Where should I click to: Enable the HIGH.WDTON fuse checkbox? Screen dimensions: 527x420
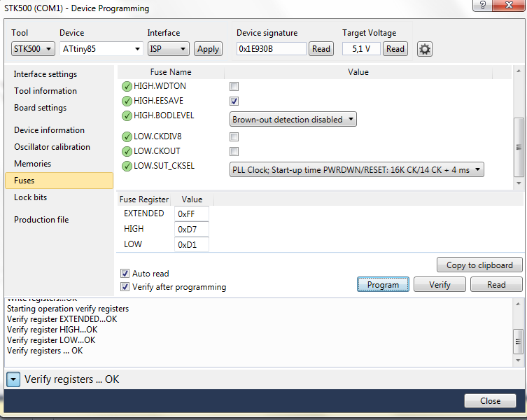pos(234,86)
